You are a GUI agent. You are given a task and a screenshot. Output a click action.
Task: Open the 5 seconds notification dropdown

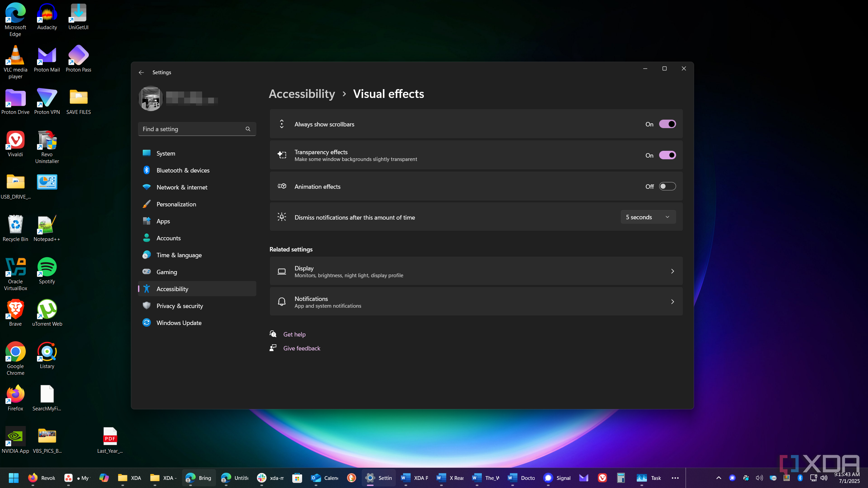coord(648,217)
